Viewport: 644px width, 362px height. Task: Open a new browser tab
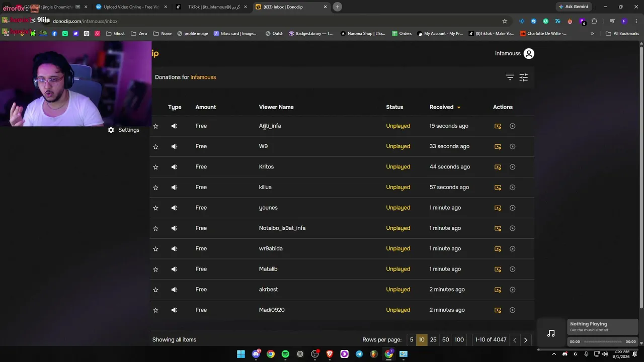click(x=337, y=7)
